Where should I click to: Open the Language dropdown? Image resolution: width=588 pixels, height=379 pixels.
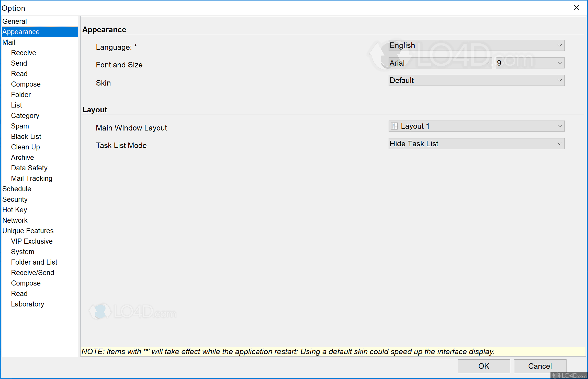[476, 45]
